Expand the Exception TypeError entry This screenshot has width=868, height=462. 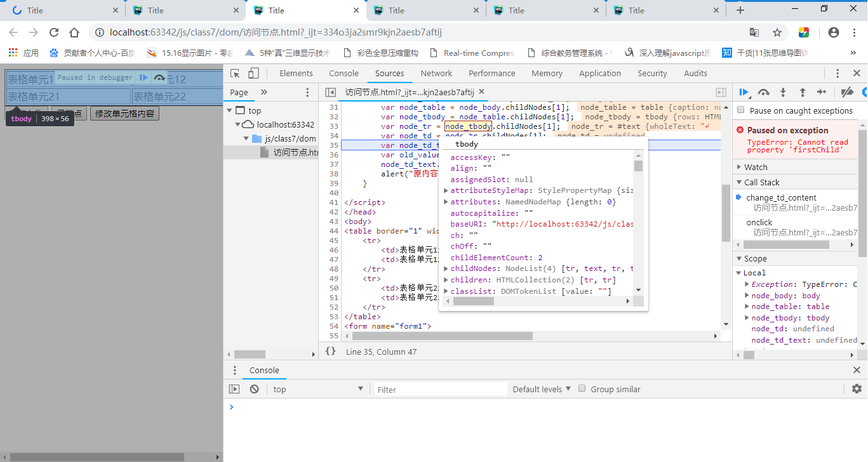(747, 284)
